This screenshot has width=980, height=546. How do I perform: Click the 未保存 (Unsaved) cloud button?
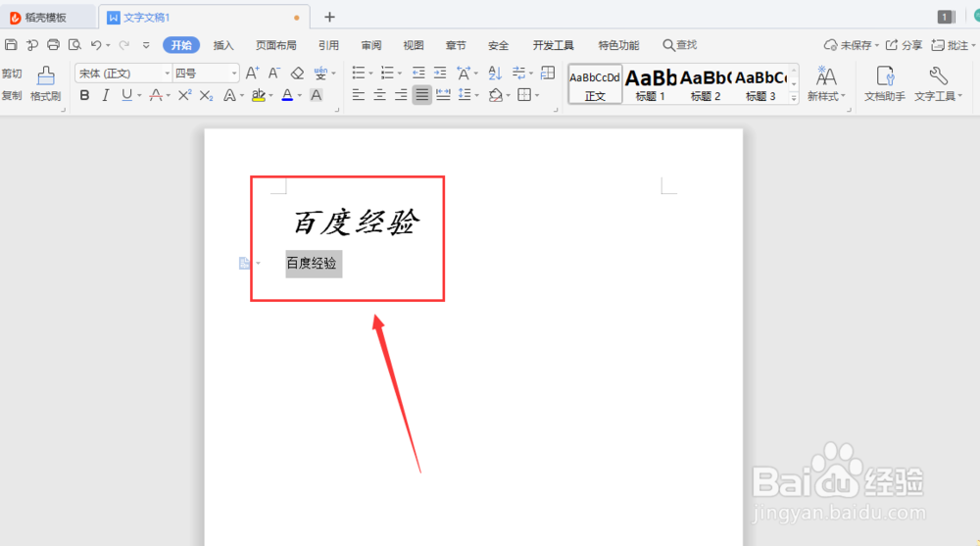tap(852, 45)
